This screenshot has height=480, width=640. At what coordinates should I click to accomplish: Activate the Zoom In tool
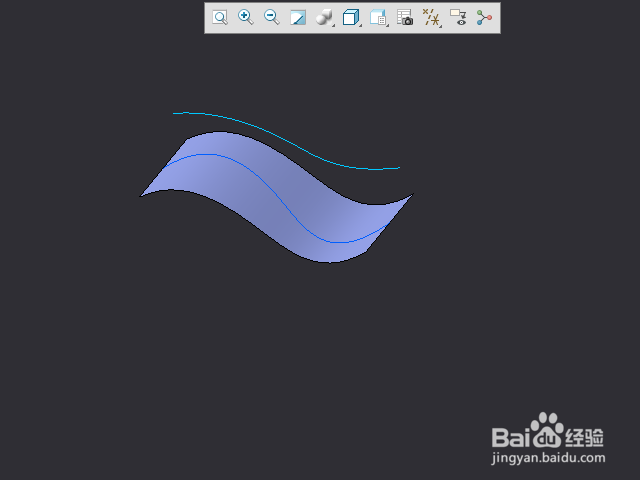click(246, 18)
